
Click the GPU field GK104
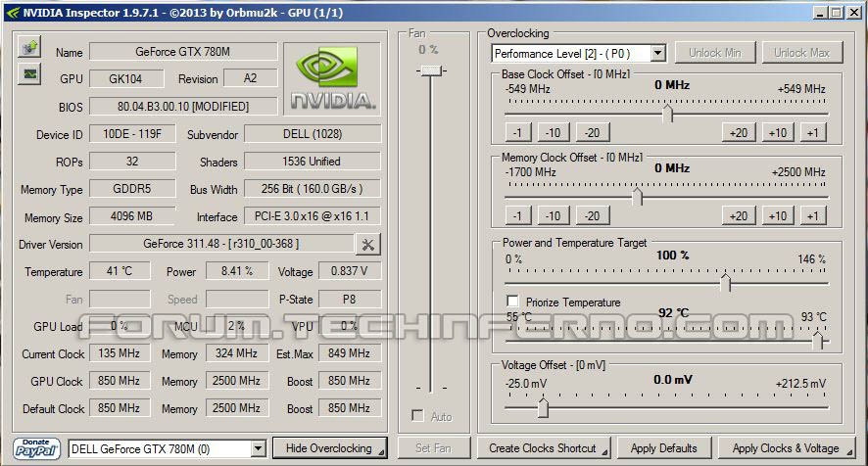(126, 78)
